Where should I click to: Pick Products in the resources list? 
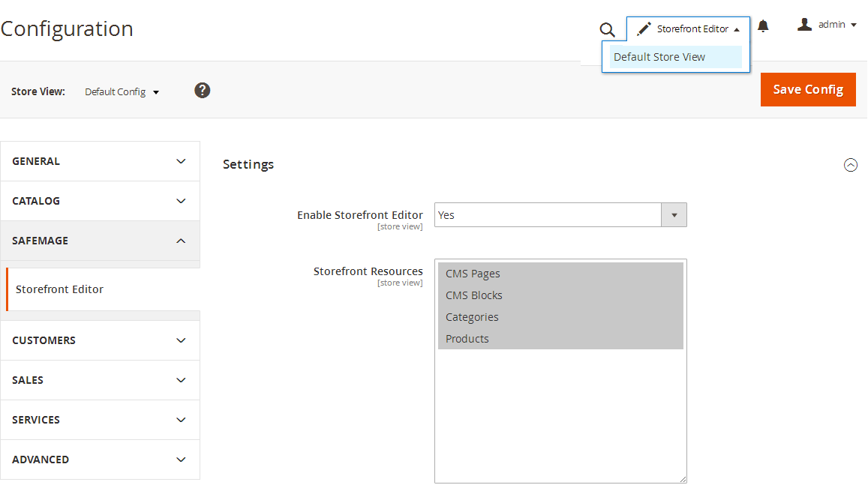point(467,339)
